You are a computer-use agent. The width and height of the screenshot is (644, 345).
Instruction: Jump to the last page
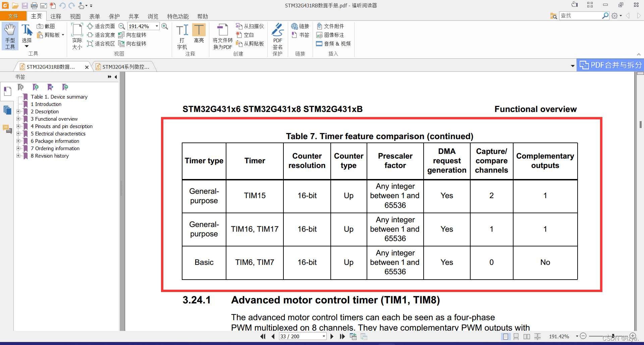point(342,336)
